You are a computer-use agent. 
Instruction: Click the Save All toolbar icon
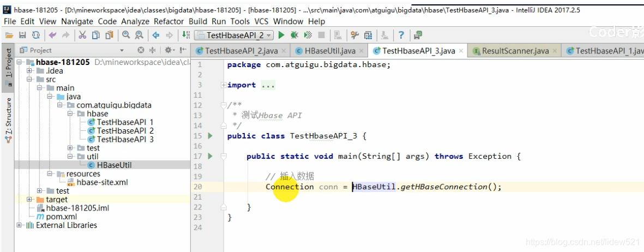pyautogui.click(x=22, y=35)
